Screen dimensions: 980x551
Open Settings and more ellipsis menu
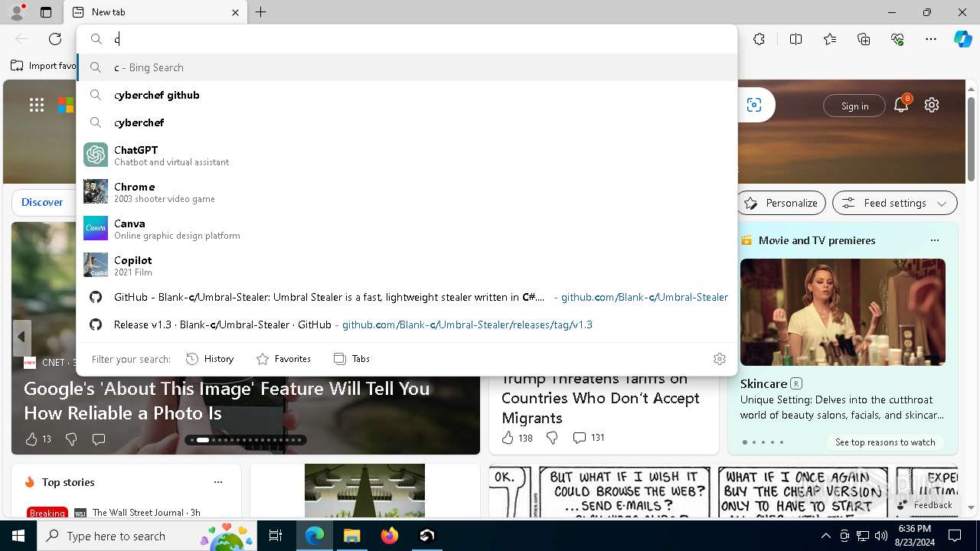click(x=931, y=39)
